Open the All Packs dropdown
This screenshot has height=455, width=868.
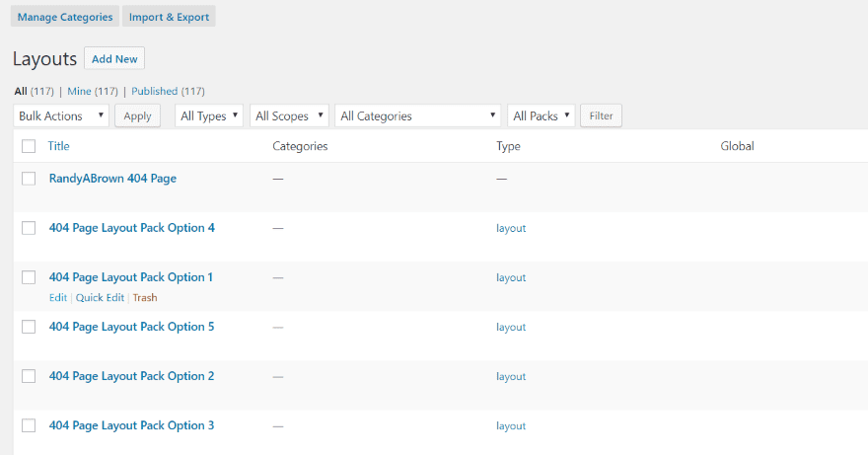click(542, 115)
